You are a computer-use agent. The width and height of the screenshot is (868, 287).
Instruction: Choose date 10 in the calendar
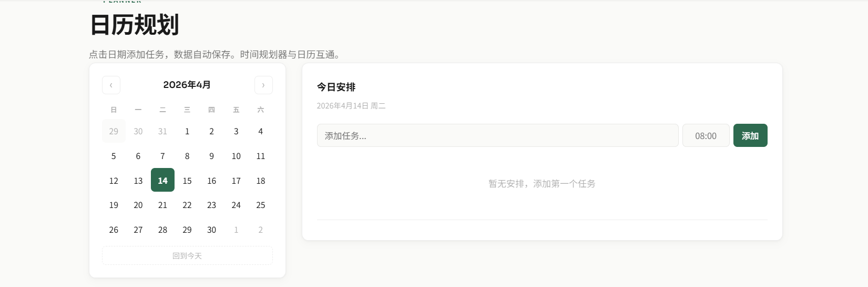[x=236, y=156]
